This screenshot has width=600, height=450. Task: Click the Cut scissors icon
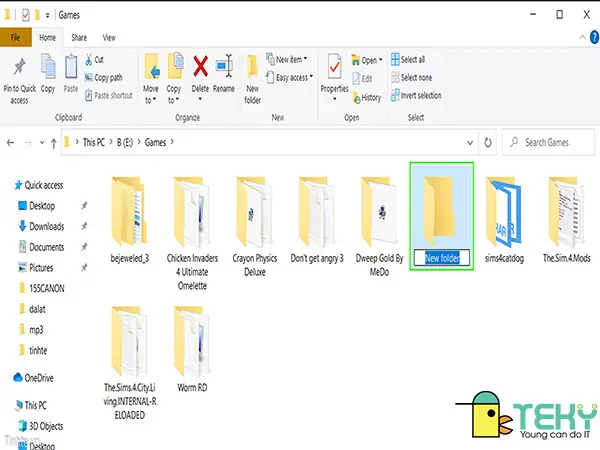(88, 59)
